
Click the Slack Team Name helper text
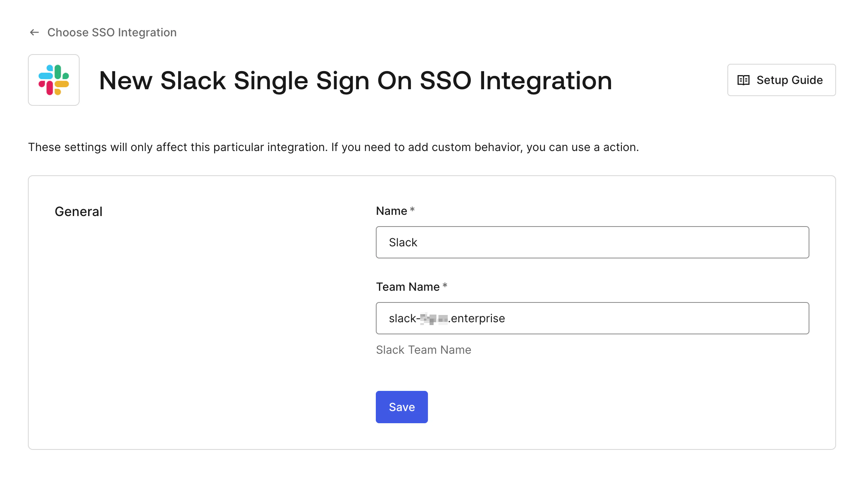(x=423, y=350)
